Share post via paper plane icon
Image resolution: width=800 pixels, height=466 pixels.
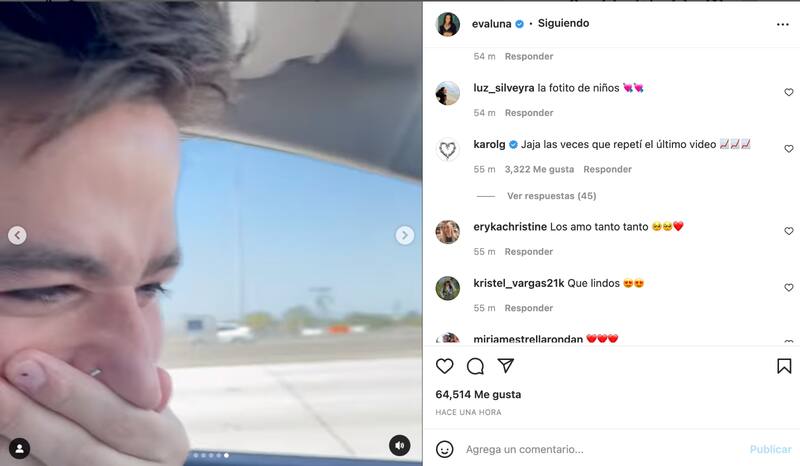(506, 365)
